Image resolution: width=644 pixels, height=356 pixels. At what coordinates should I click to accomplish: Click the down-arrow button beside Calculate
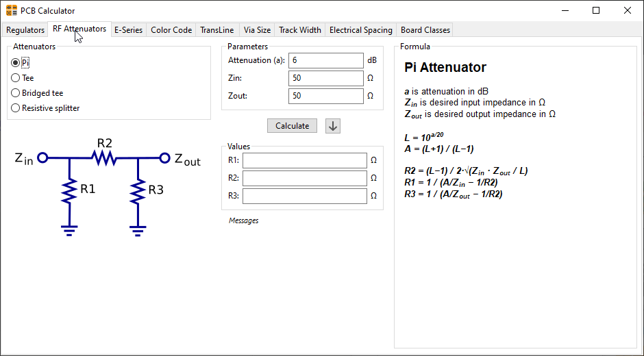point(332,126)
